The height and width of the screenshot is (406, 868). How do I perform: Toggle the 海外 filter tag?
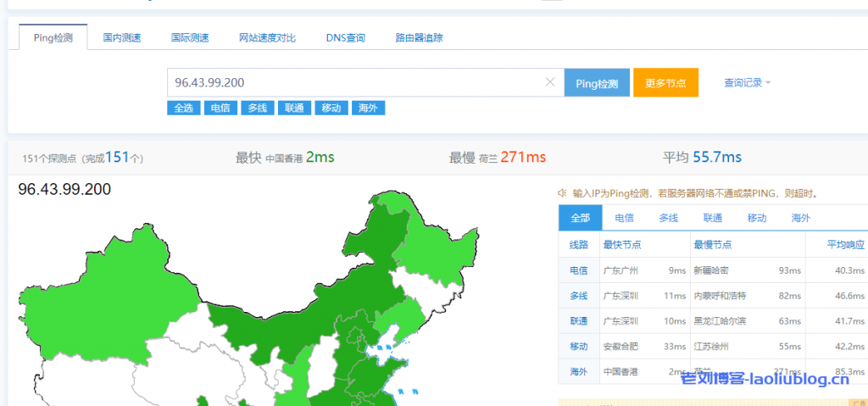[x=368, y=108]
